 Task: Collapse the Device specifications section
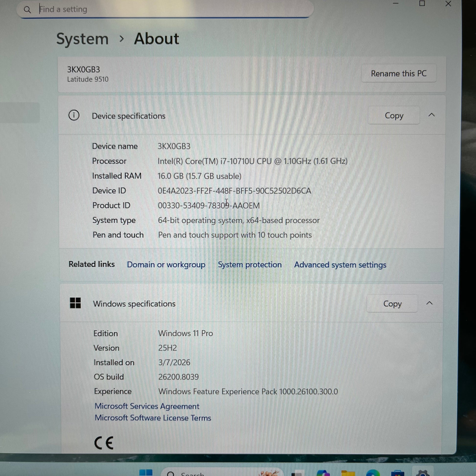click(x=431, y=115)
